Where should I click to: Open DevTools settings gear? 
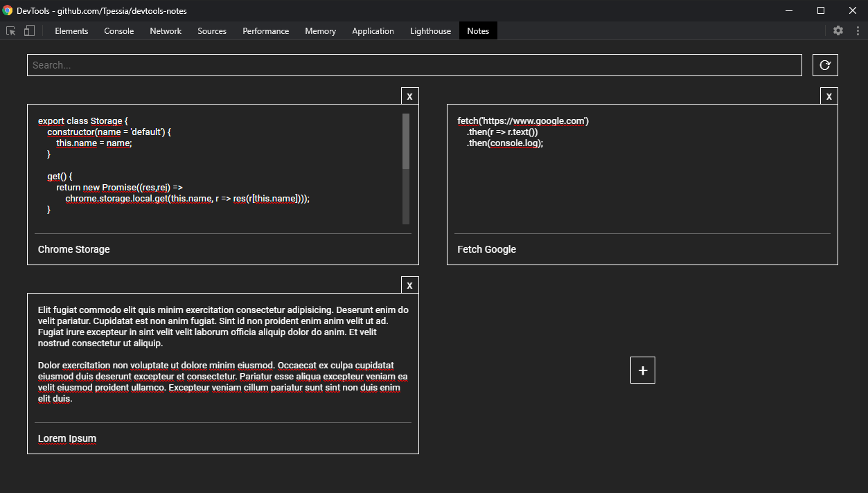point(838,30)
